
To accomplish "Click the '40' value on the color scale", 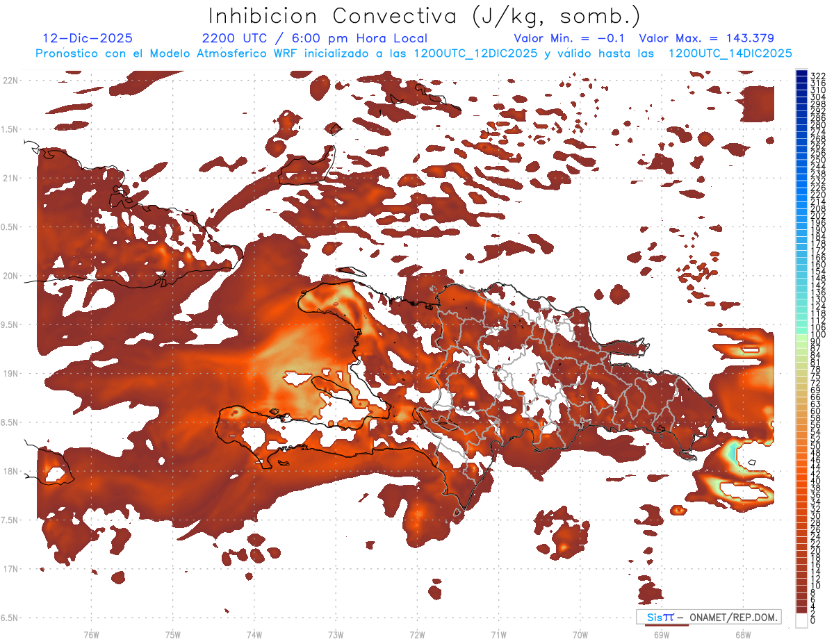I will tap(816, 481).
